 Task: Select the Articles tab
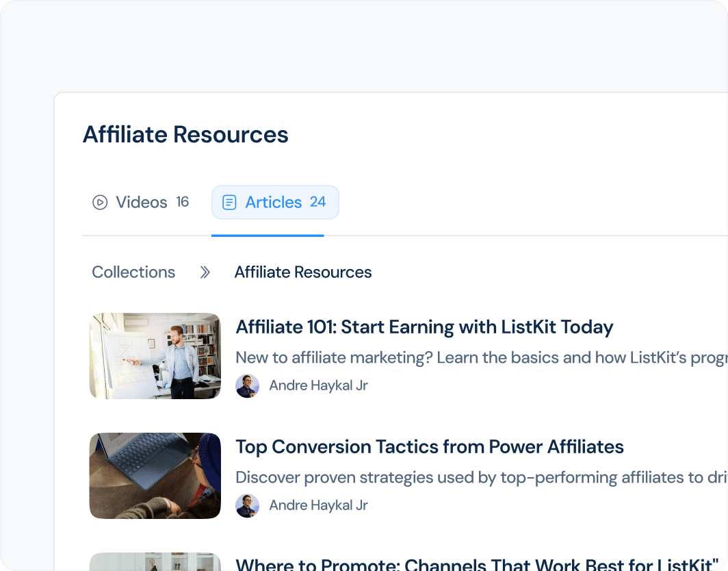(x=275, y=202)
